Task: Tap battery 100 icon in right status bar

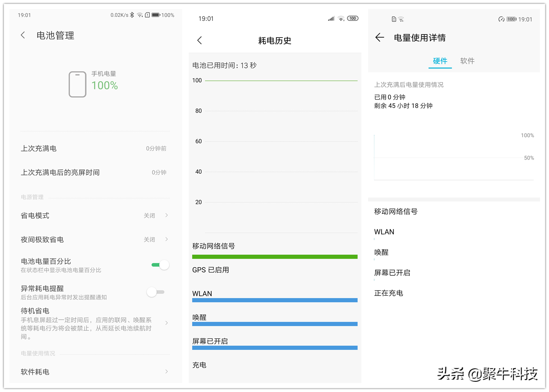Action: 511,19
